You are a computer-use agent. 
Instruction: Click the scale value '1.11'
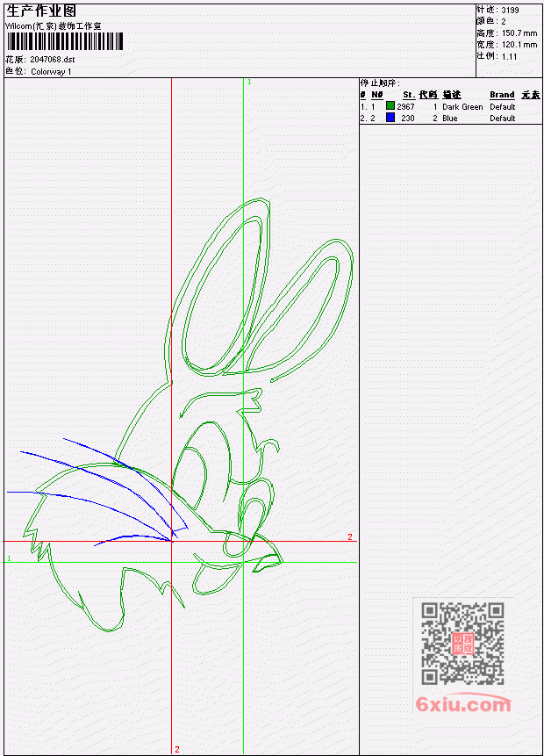click(509, 57)
